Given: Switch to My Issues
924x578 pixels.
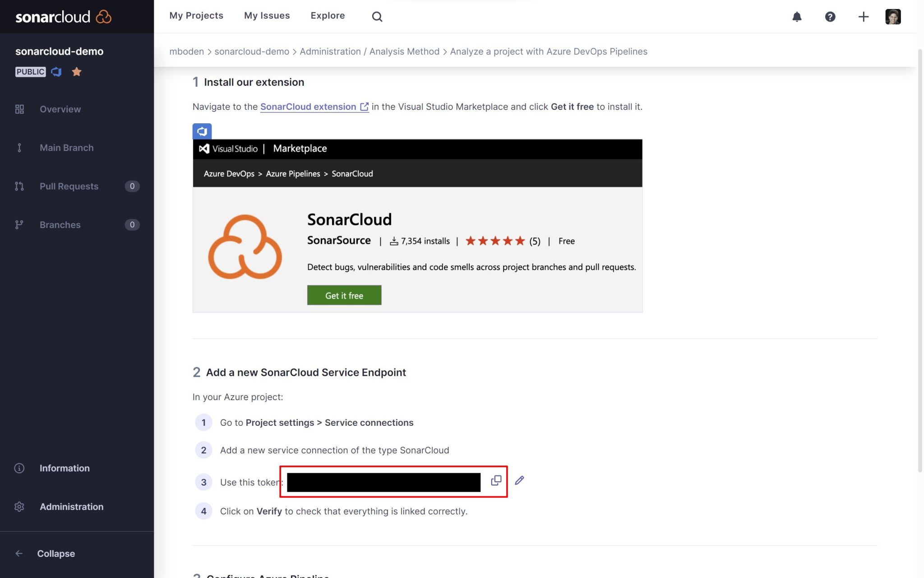Looking at the screenshot, I should (267, 15).
